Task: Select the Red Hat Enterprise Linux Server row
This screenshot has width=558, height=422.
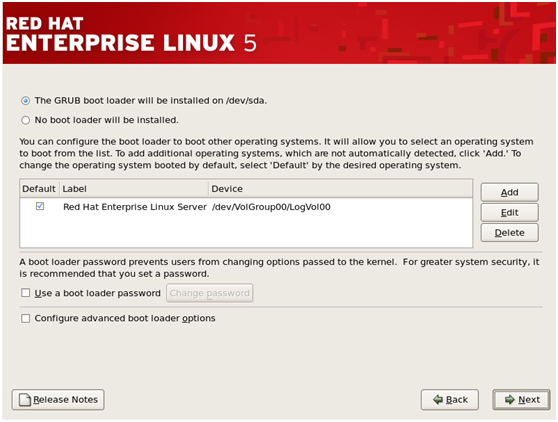Action: click(x=246, y=207)
